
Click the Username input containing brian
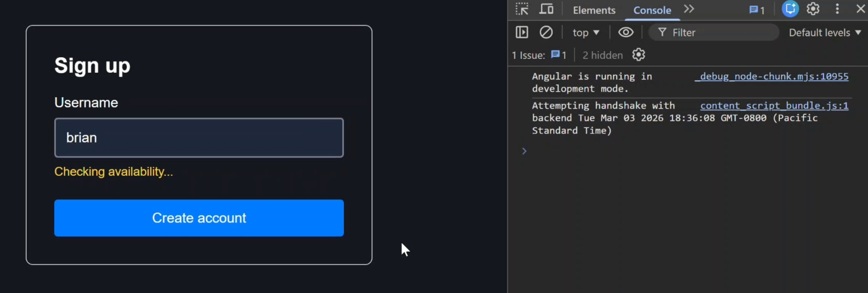(x=199, y=138)
